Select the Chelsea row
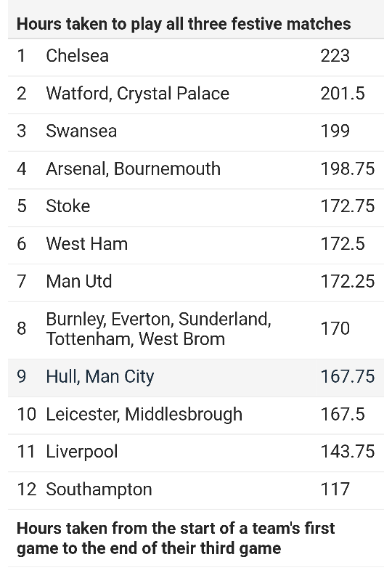Viewport: 392px width, 573px height. pos(196,57)
